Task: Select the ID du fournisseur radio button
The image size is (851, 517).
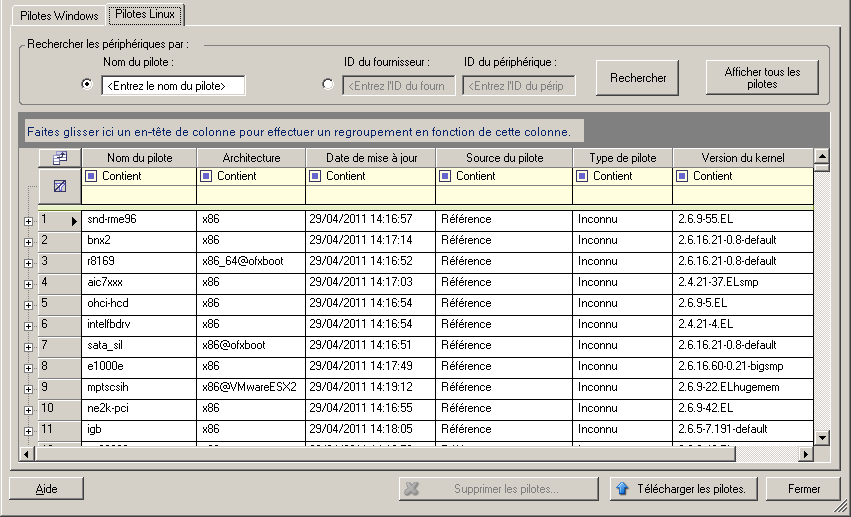Action: coord(328,85)
